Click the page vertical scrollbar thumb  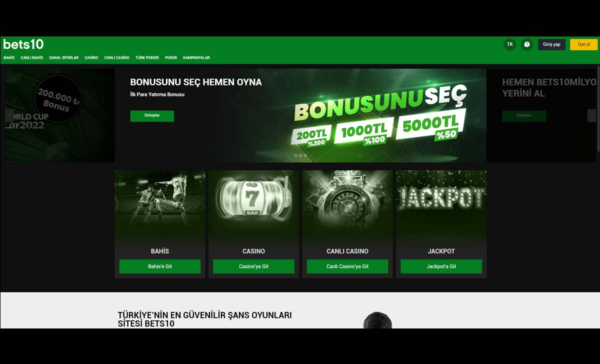pos(598,107)
